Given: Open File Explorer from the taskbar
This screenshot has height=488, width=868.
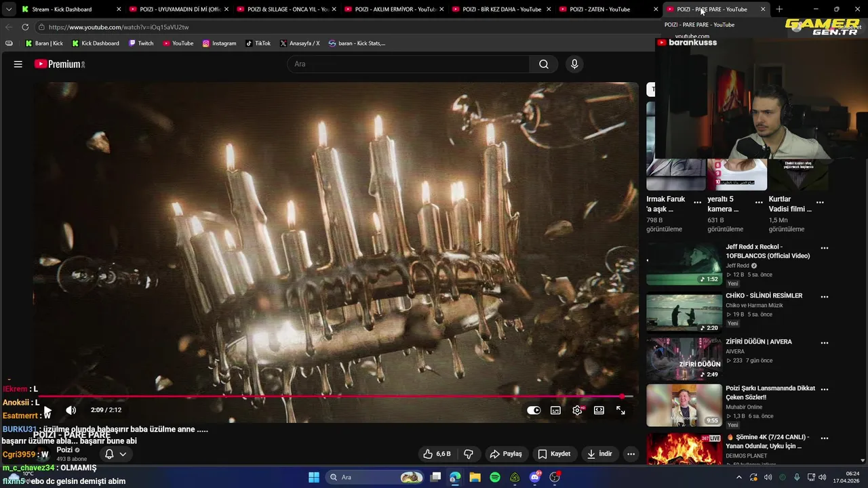Looking at the screenshot, I should pos(475,477).
